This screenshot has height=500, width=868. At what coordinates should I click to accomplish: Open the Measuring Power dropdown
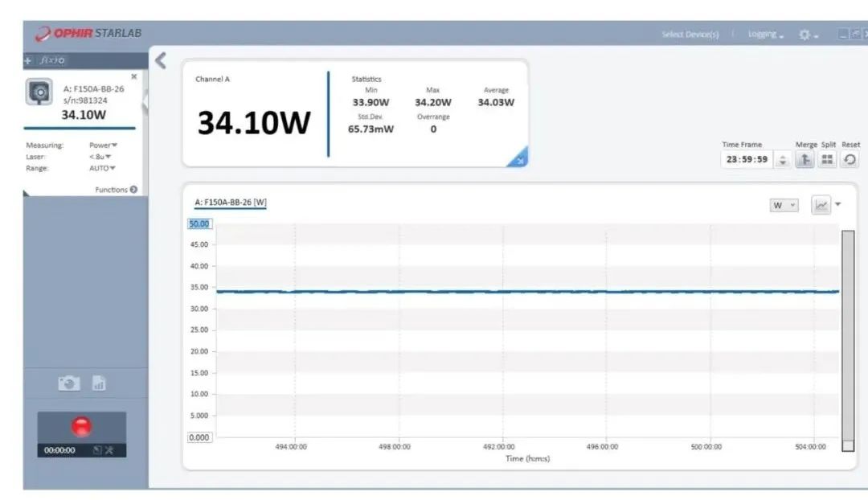click(x=103, y=145)
